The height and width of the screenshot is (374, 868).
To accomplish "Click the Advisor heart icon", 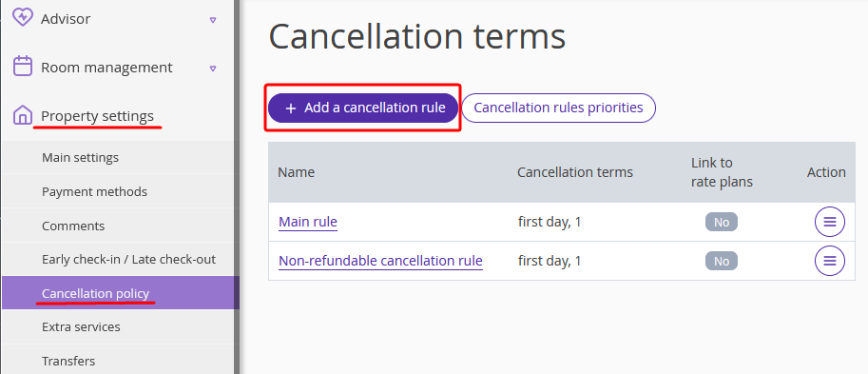I will click(x=22, y=18).
